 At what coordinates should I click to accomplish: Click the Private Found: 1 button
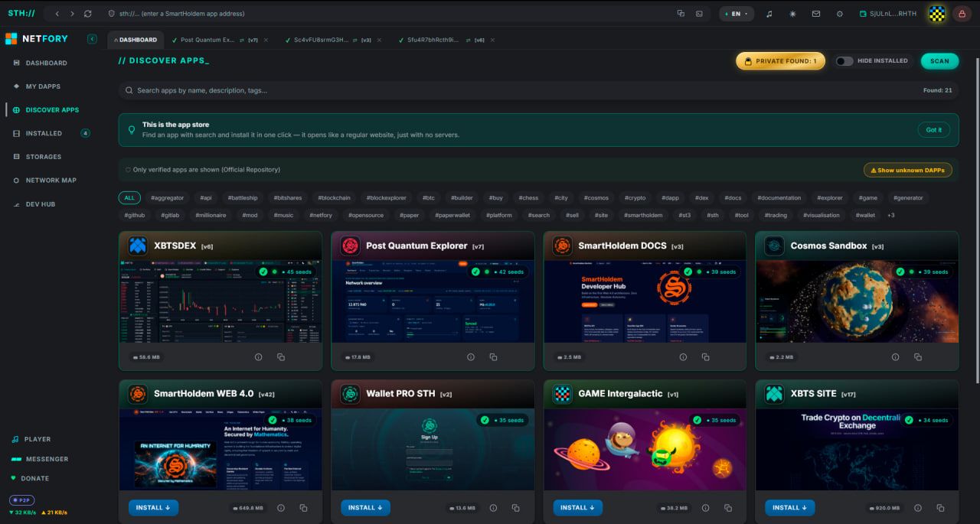pos(780,61)
